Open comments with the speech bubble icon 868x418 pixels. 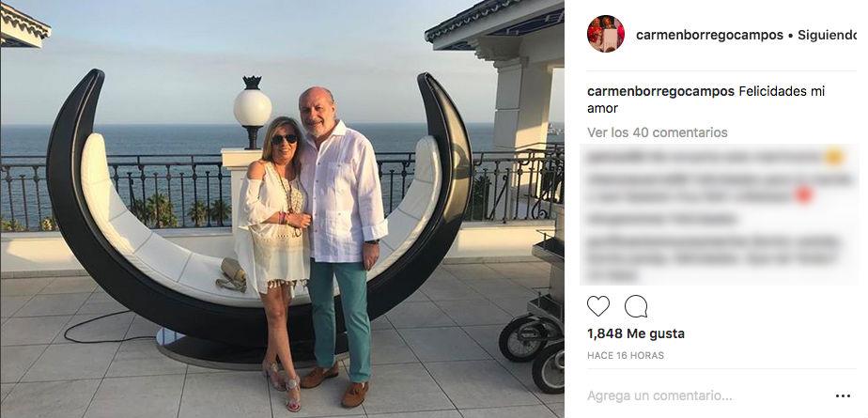pyautogui.click(x=636, y=306)
